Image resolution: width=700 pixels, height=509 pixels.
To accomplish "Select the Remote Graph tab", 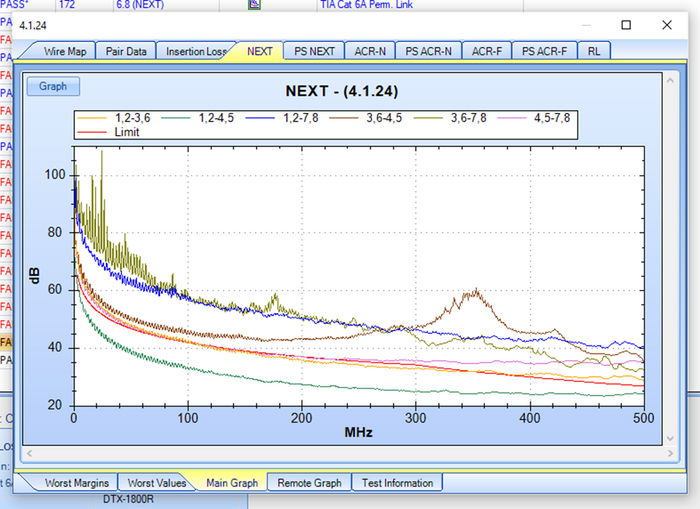I will (x=309, y=483).
